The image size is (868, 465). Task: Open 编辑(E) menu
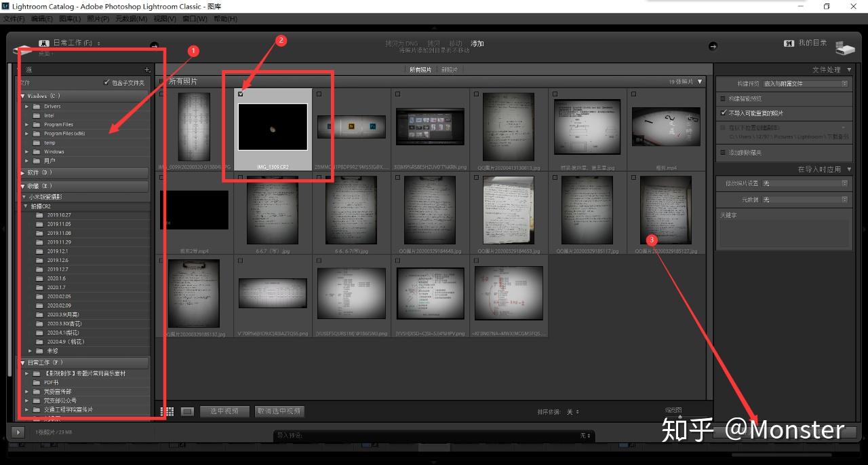click(43, 19)
